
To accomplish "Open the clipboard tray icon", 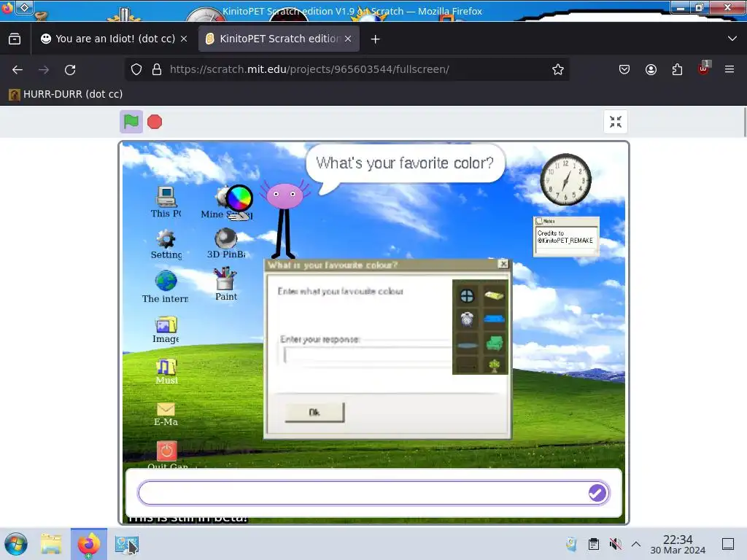I will tap(594, 544).
